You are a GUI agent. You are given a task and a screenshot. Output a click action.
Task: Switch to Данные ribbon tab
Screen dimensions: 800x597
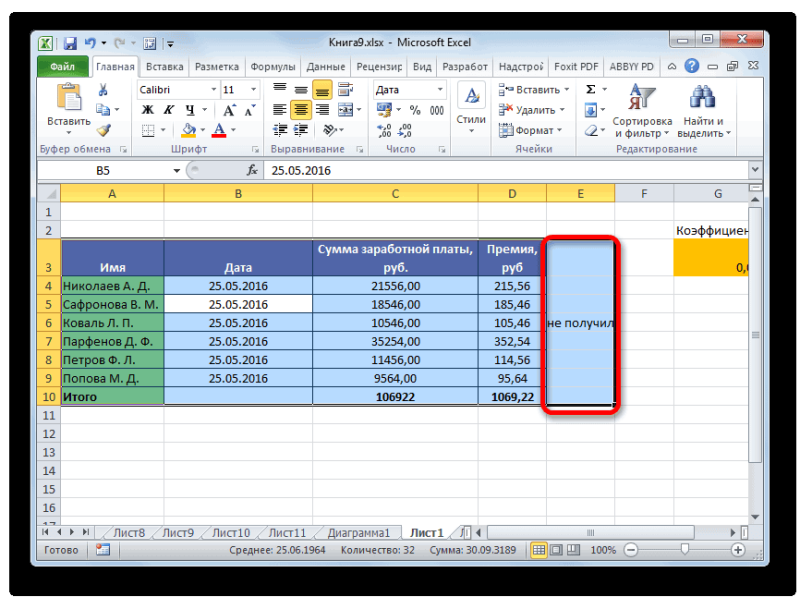(326, 67)
